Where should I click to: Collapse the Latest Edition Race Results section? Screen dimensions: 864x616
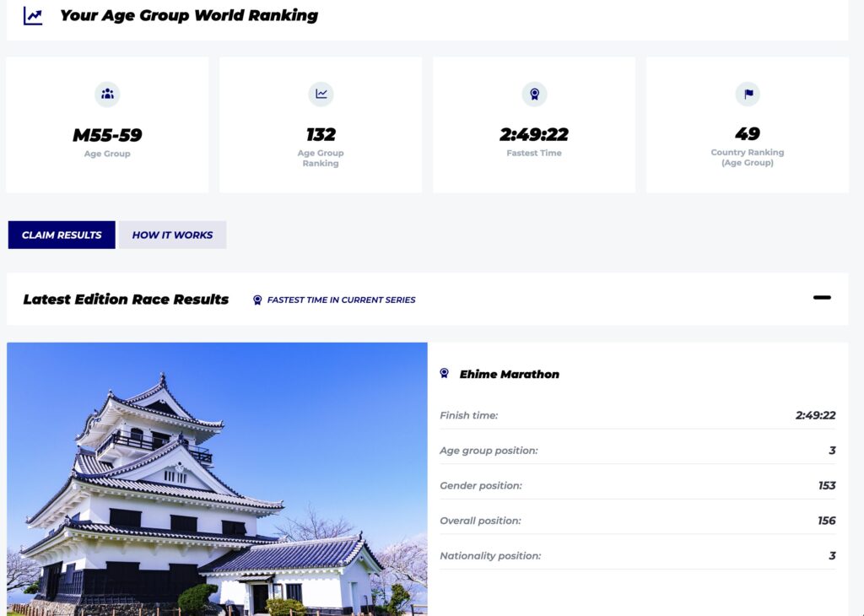pyautogui.click(x=821, y=298)
